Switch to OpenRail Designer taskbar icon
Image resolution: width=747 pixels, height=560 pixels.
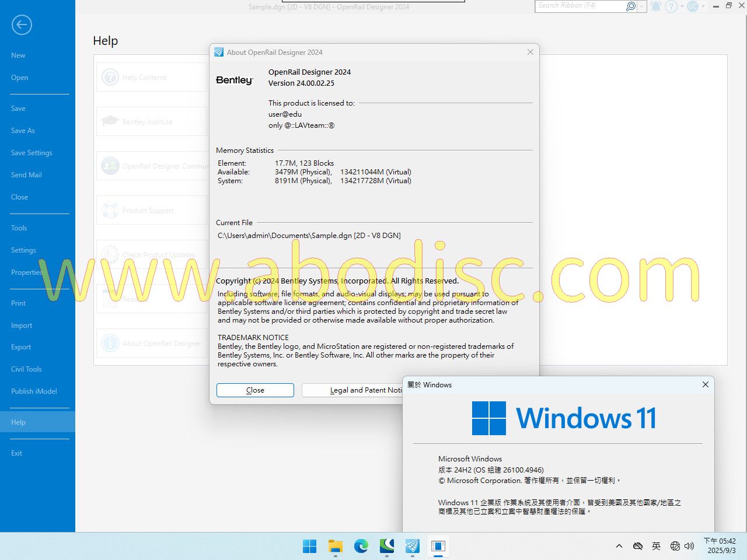[x=413, y=546]
